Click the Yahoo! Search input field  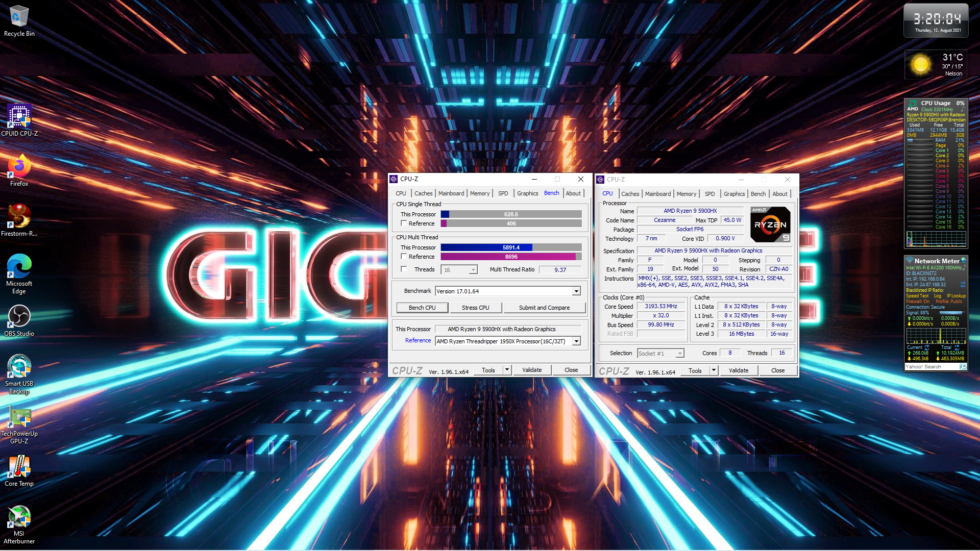pos(932,367)
